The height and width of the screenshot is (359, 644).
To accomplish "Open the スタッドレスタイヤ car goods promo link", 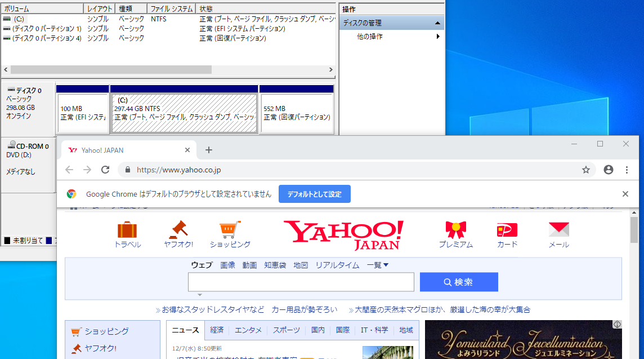I will [250, 309].
